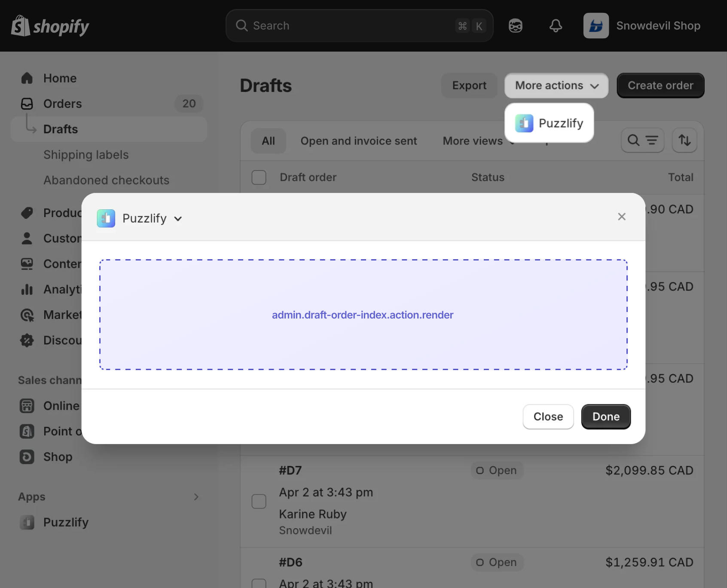
Task: Click the search magnifier icon in top bar
Action: (241, 26)
